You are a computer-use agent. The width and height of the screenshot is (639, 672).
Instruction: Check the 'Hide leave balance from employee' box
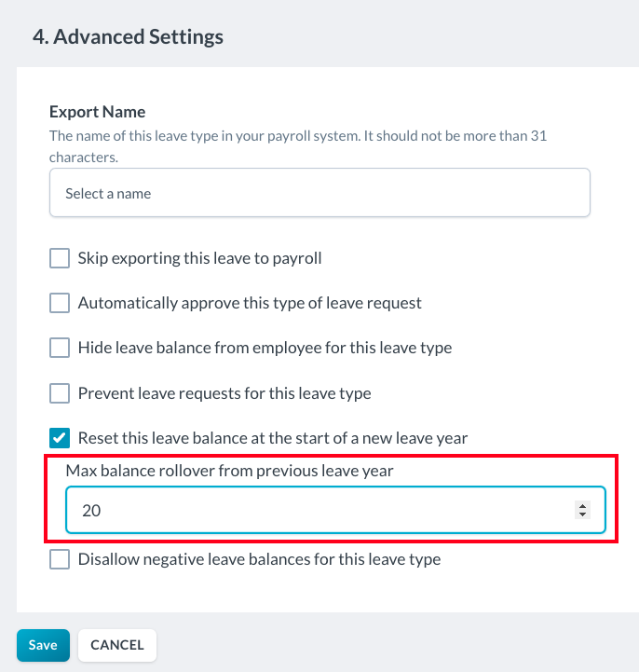(x=60, y=348)
